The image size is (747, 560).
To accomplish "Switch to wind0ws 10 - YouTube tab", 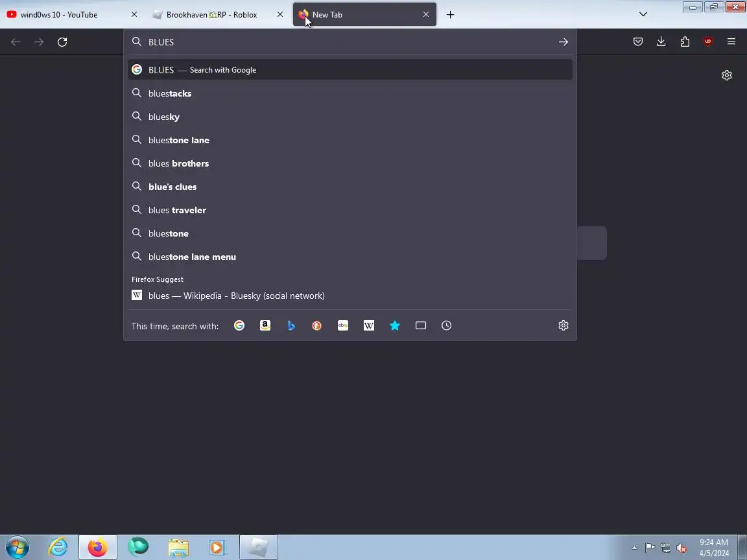I will (x=73, y=15).
